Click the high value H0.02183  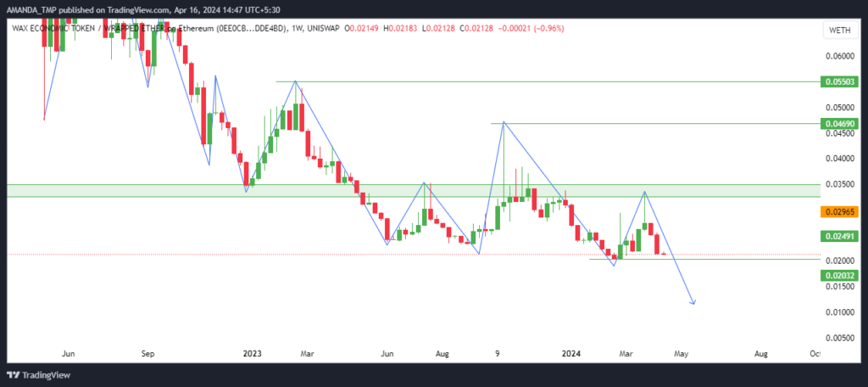click(401, 28)
